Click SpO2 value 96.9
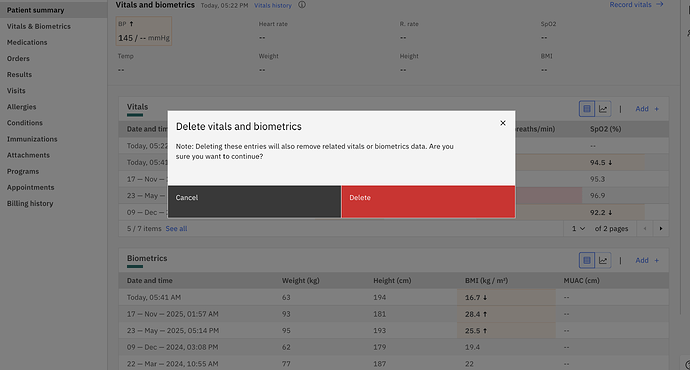690x370 pixels. (598, 196)
